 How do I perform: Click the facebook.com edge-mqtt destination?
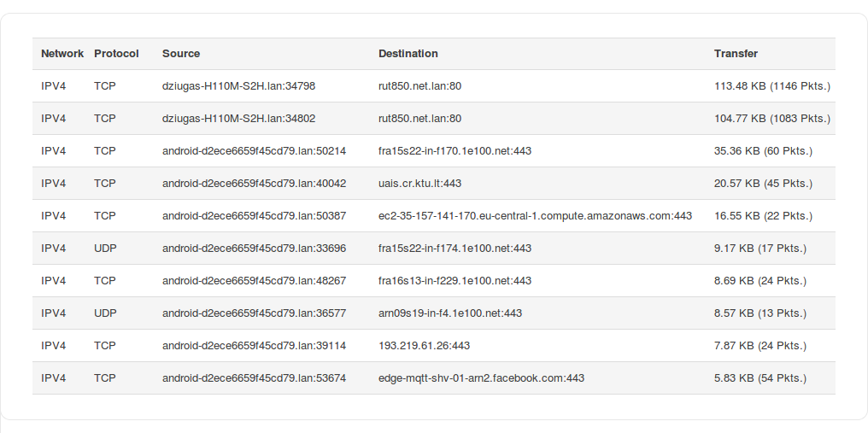click(481, 378)
